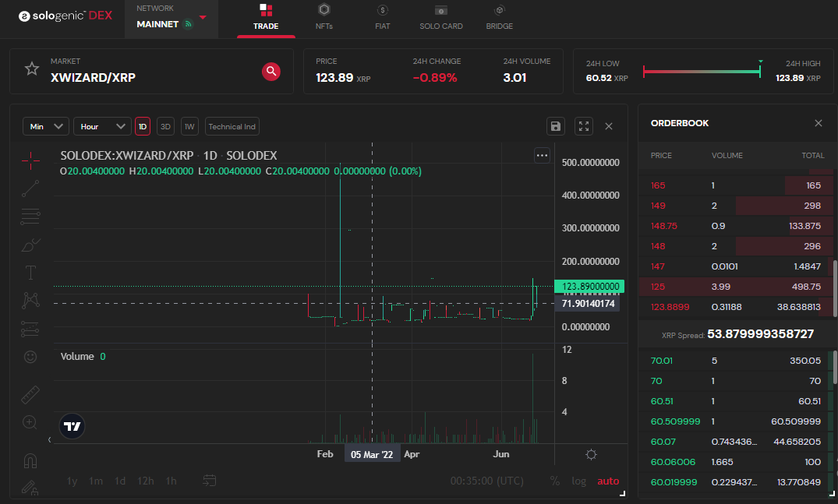Select the zoom in tool

click(x=30, y=422)
